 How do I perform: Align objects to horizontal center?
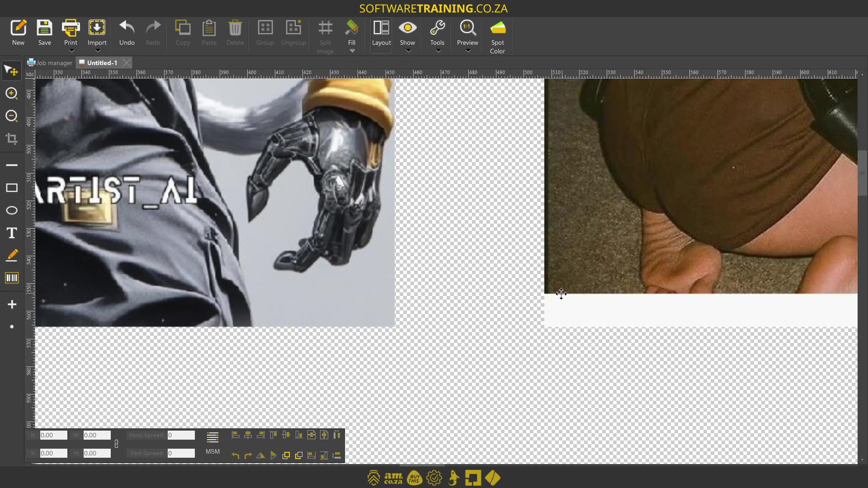pyautogui.click(x=248, y=435)
